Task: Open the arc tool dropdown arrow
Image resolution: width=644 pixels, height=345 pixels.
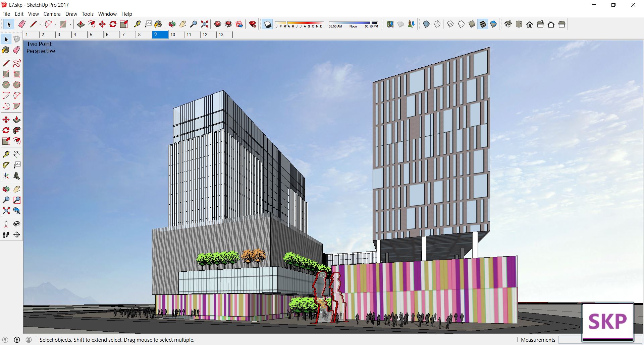Action: tap(55, 24)
